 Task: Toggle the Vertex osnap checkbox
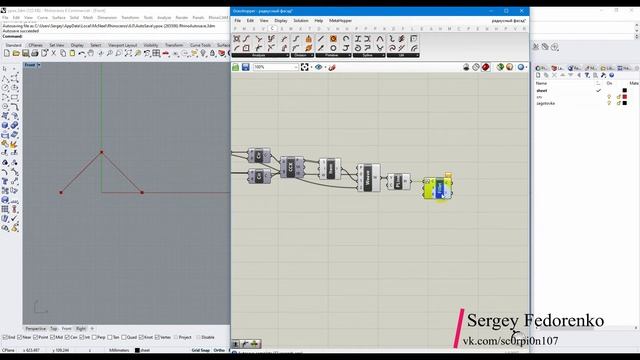[x=158, y=338]
